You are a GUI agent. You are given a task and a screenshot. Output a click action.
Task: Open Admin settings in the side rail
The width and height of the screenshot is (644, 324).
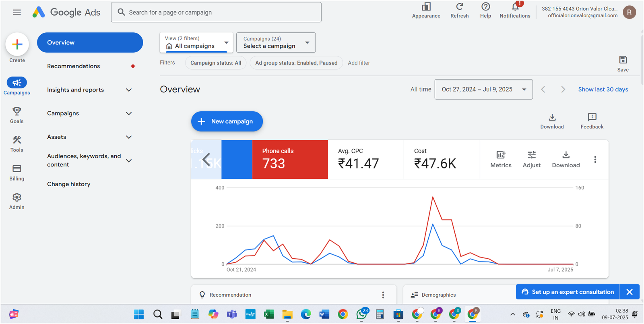click(x=17, y=201)
